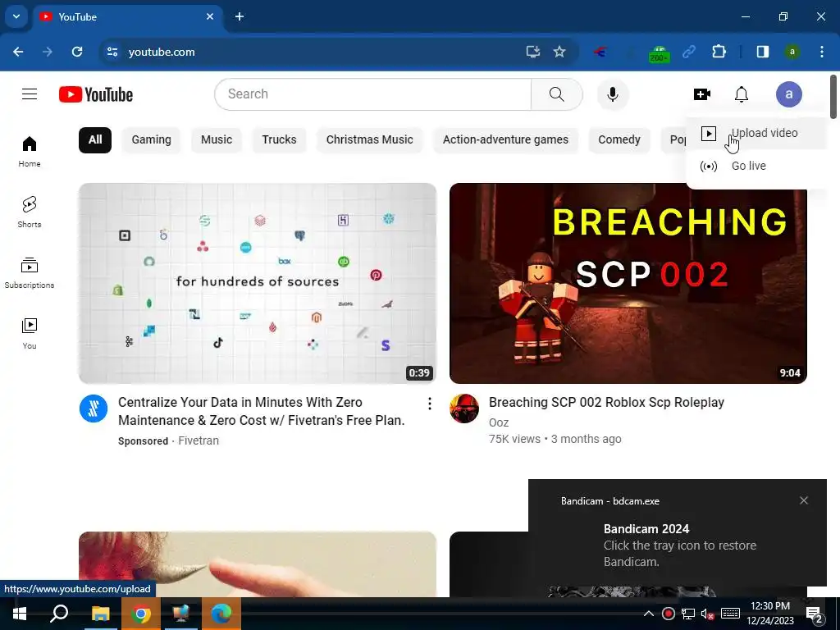Dismiss the Bandicam notification

click(804, 500)
